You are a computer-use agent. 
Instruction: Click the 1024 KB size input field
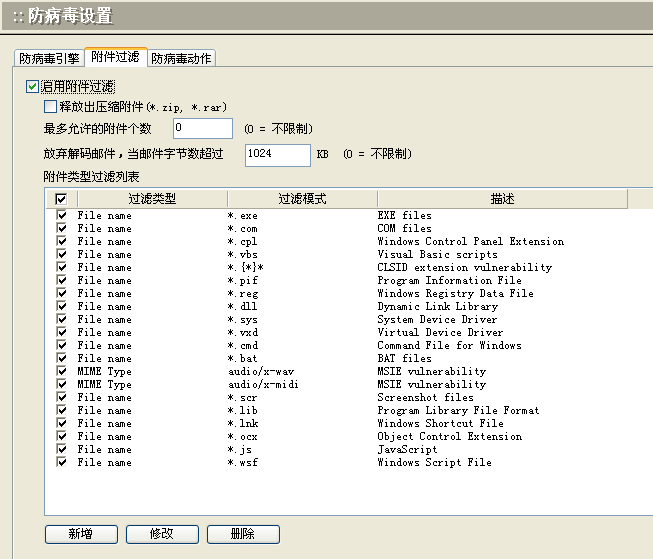[x=278, y=154]
